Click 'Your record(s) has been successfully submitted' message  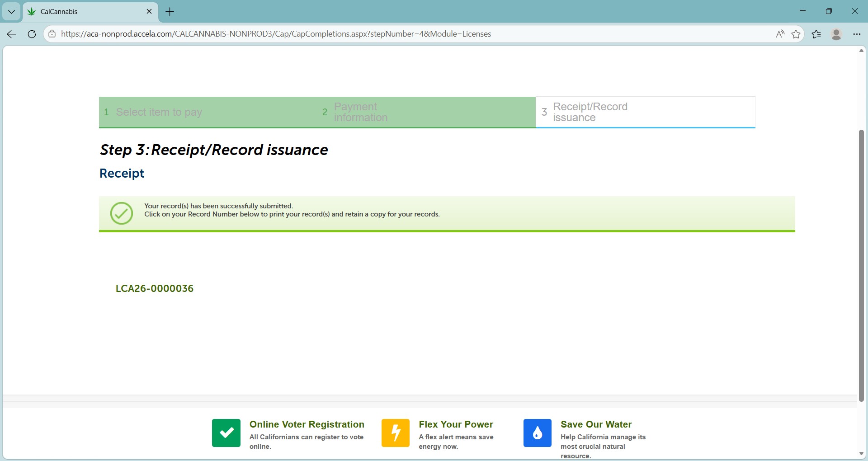[219, 206]
